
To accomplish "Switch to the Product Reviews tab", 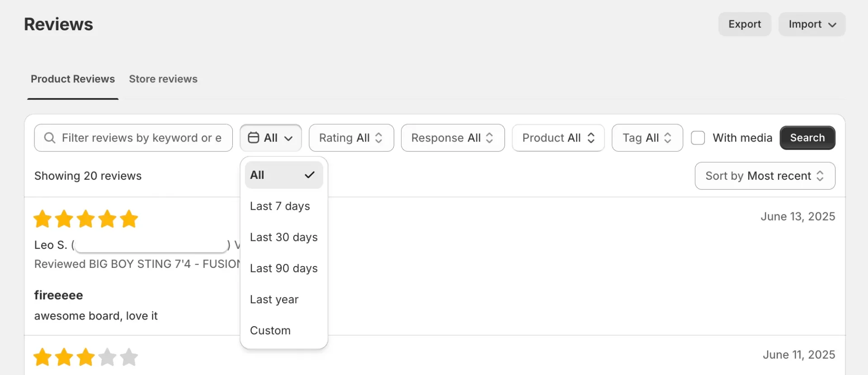I will coord(73,79).
